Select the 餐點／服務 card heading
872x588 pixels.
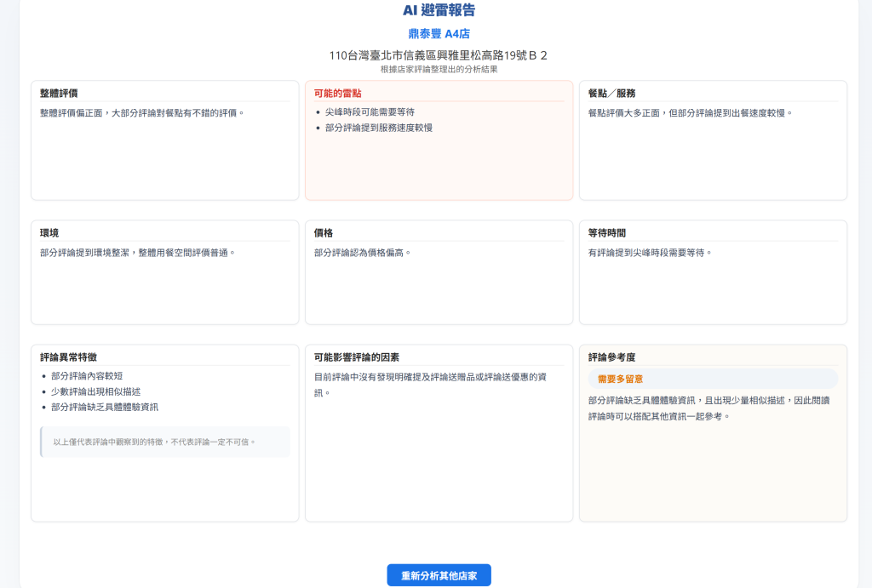[x=611, y=94]
